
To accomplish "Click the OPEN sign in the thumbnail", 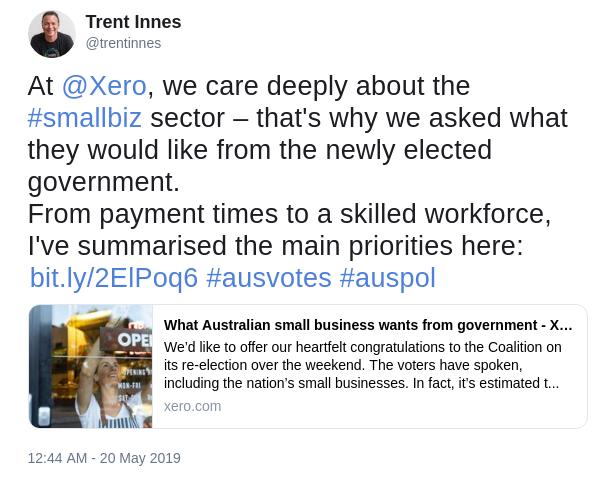I will tap(134, 340).
